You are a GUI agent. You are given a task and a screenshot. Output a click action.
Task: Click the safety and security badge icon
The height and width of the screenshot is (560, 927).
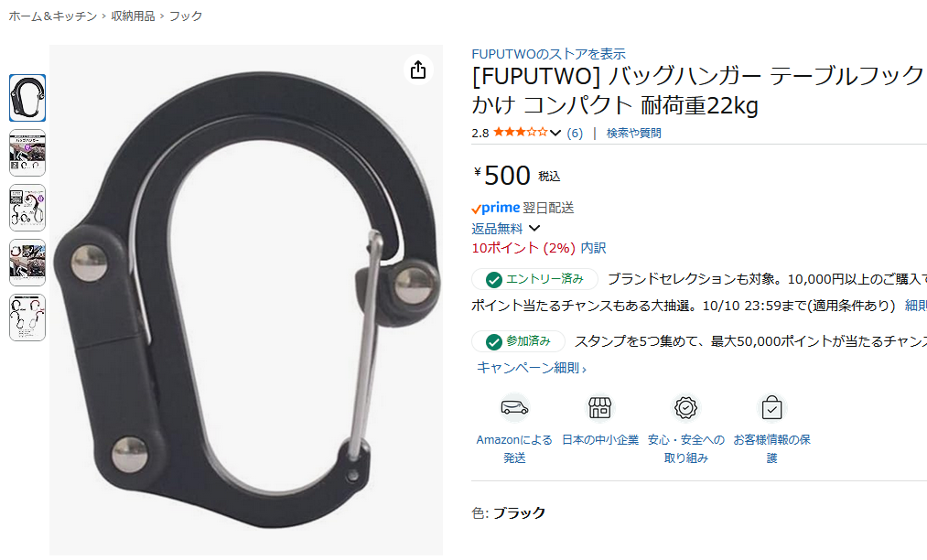point(685,408)
